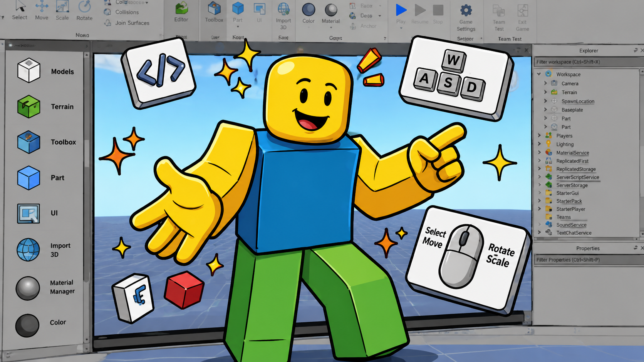Collapse the Workspace node in Explorer
This screenshot has width=644, height=362.
coord(539,74)
